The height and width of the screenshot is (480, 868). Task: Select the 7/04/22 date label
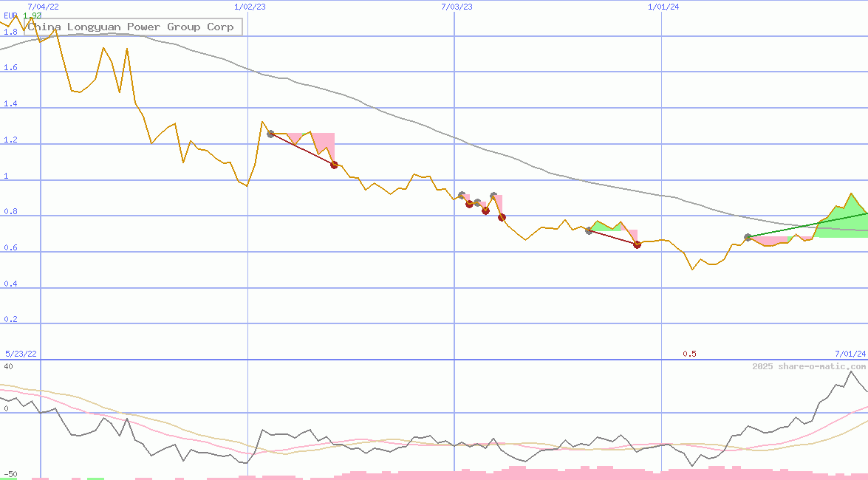pos(43,7)
